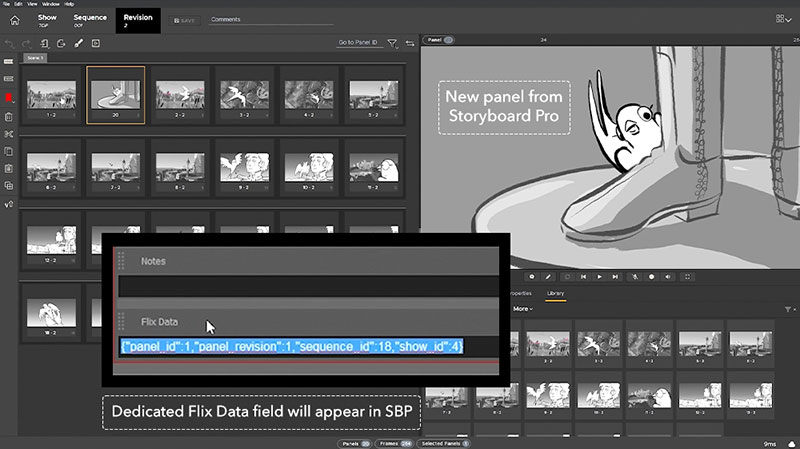
Task: Open the layout grid dropdown top right
Action: [x=784, y=19]
